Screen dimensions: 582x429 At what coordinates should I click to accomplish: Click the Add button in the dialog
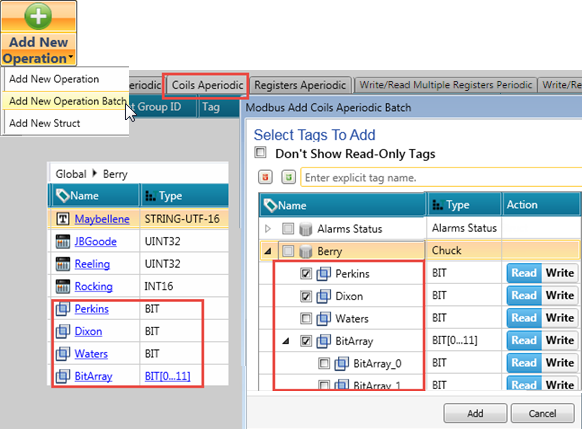point(475,413)
